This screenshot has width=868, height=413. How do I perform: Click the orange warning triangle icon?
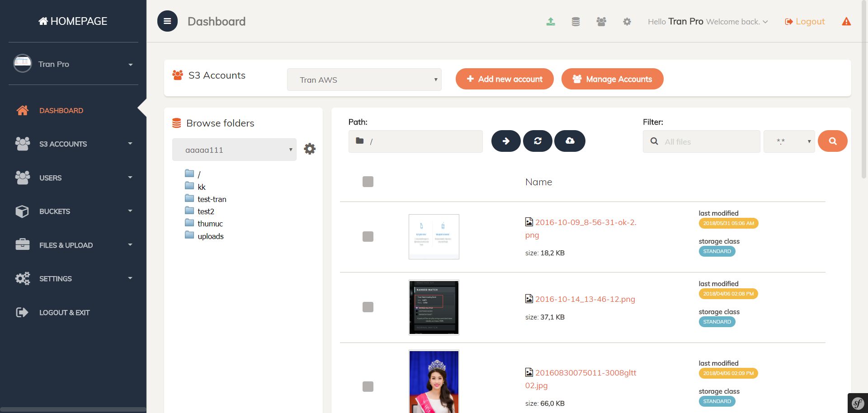[846, 22]
